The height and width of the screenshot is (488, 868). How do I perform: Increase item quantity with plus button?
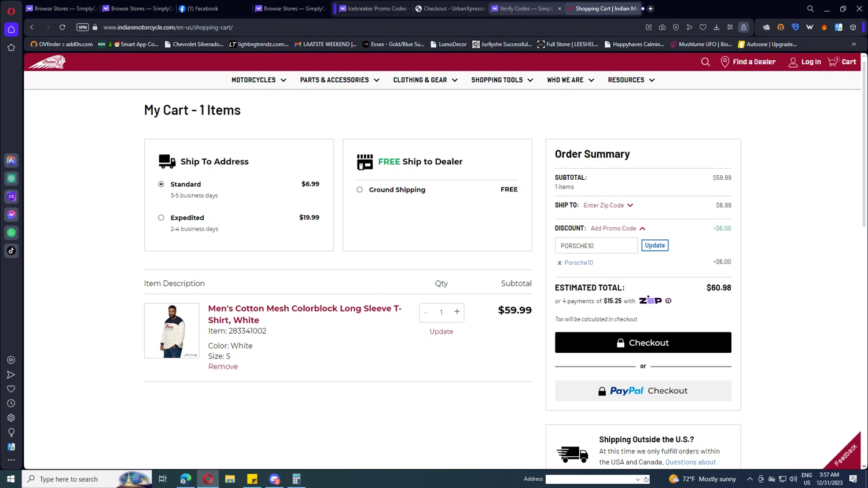point(457,312)
